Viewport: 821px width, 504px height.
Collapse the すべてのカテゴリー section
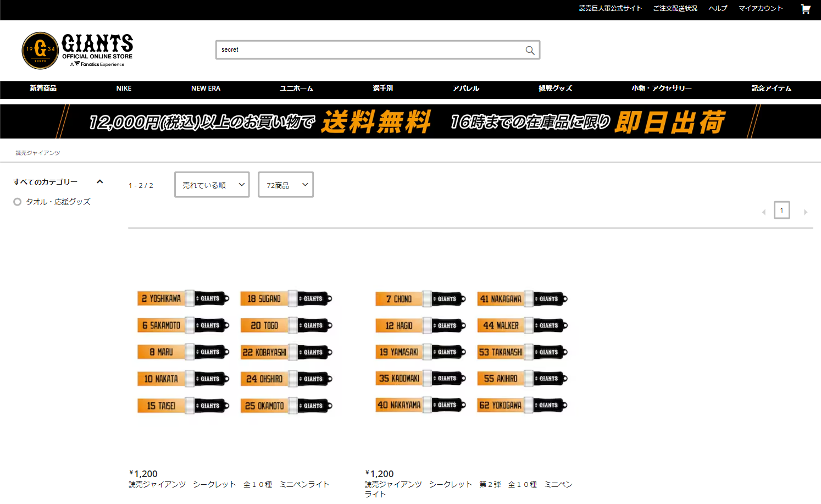pyautogui.click(x=99, y=182)
